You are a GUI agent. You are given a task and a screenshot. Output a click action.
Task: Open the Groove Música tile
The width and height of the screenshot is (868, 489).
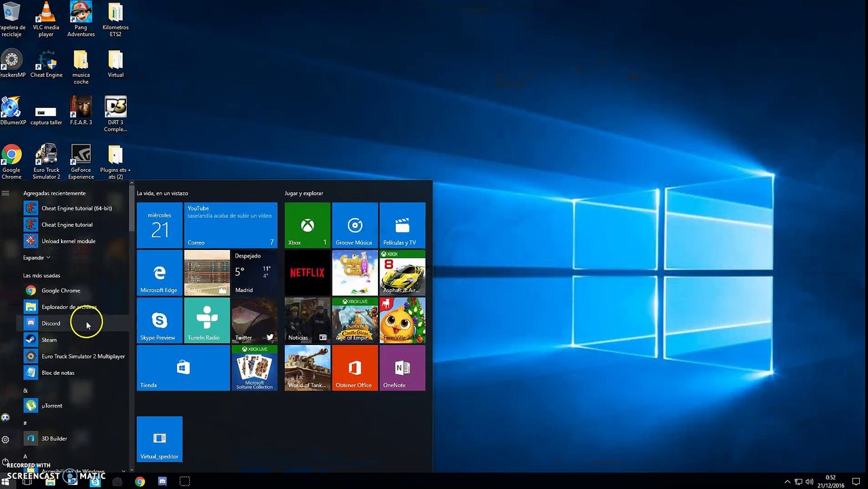355,225
